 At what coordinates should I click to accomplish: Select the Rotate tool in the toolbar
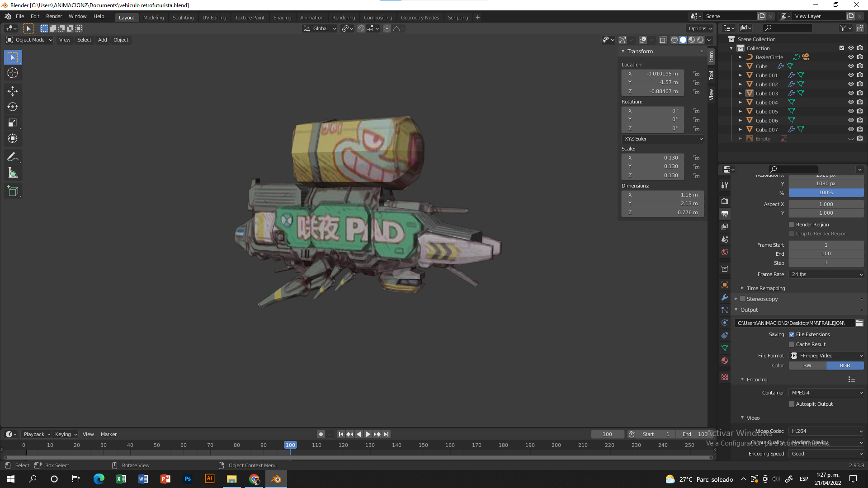(x=13, y=107)
